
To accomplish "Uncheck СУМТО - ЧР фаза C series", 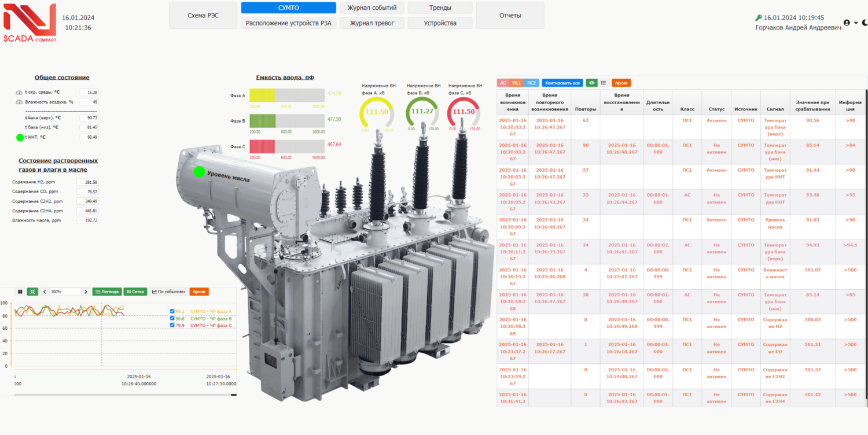I will (172, 325).
